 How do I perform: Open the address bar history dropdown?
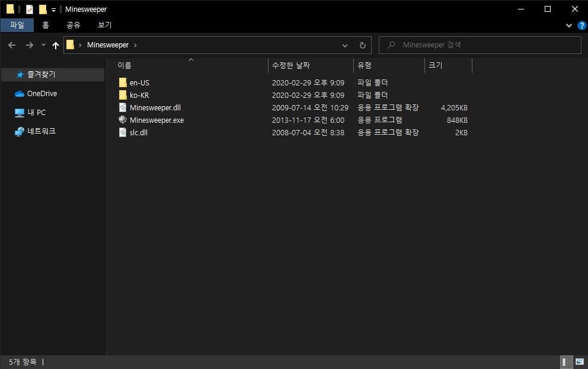pyautogui.click(x=344, y=46)
